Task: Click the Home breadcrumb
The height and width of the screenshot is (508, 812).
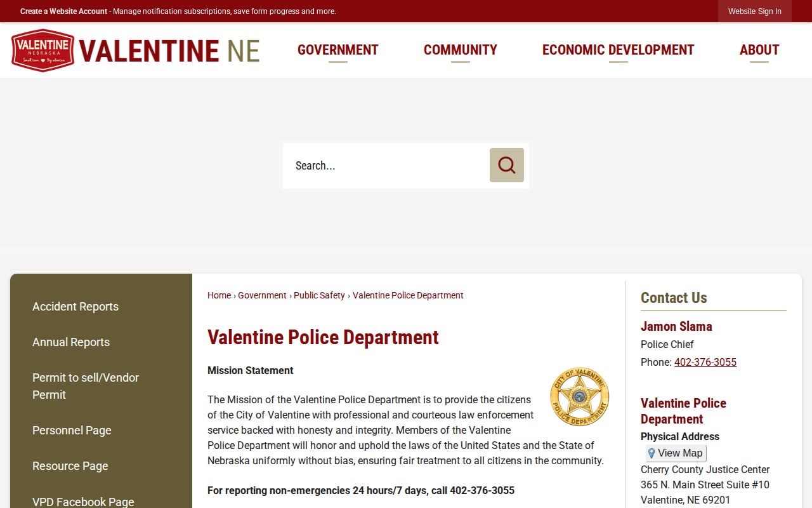Action: [219, 295]
